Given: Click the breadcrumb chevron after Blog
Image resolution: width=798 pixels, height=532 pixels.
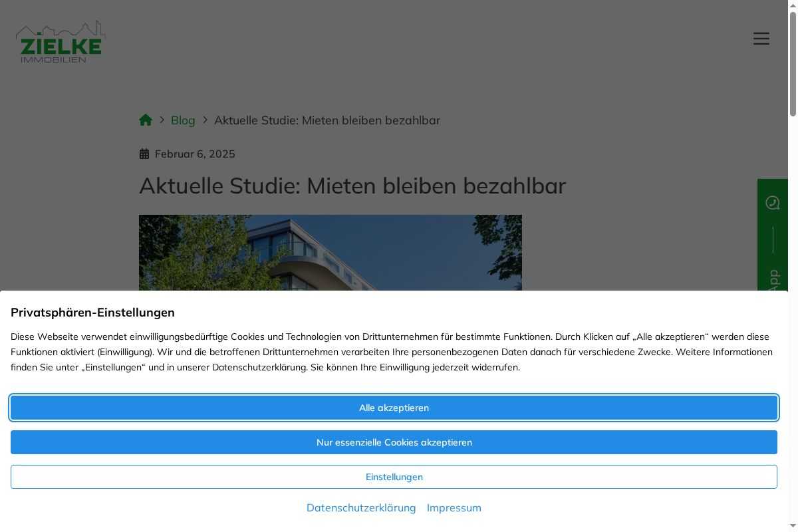Looking at the screenshot, I should [x=205, y=120].
